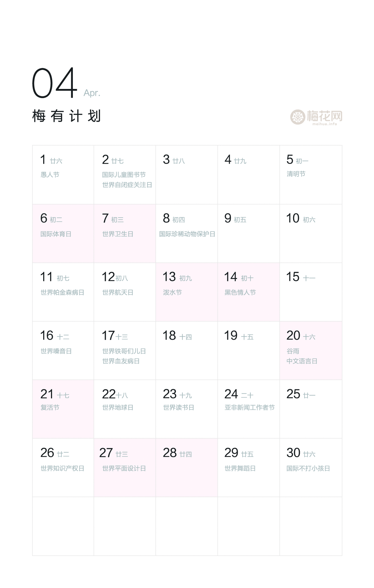Click the 梅有计划 heading title
This screenshot has height=588, width=374.
pyautogui.click(x=66, y=116)
